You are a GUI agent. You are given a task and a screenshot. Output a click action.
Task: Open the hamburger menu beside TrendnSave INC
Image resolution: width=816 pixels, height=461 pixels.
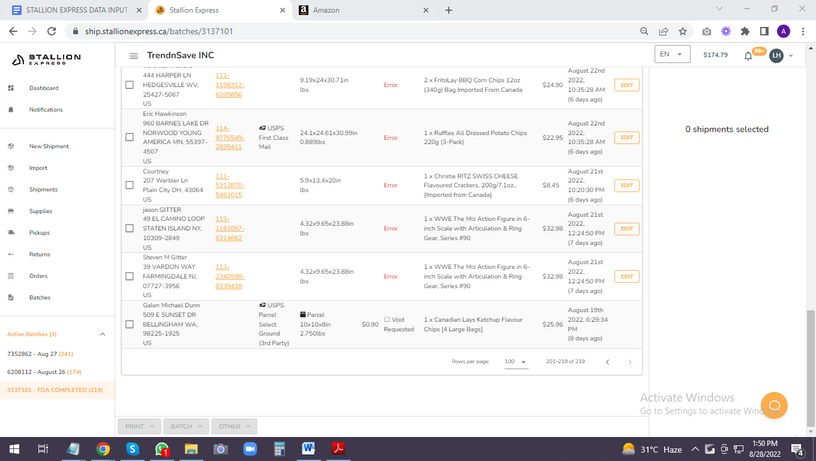pos(133,55)
